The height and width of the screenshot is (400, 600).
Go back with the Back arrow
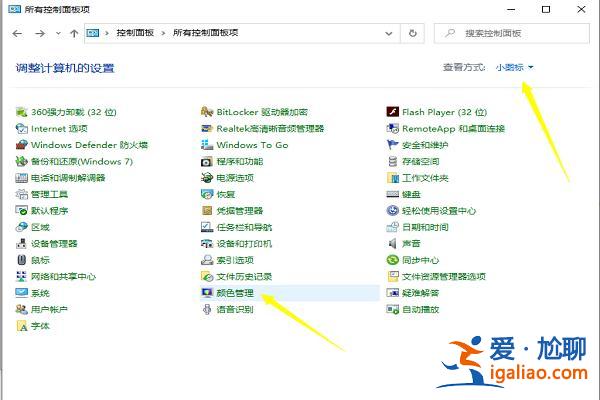17,34
